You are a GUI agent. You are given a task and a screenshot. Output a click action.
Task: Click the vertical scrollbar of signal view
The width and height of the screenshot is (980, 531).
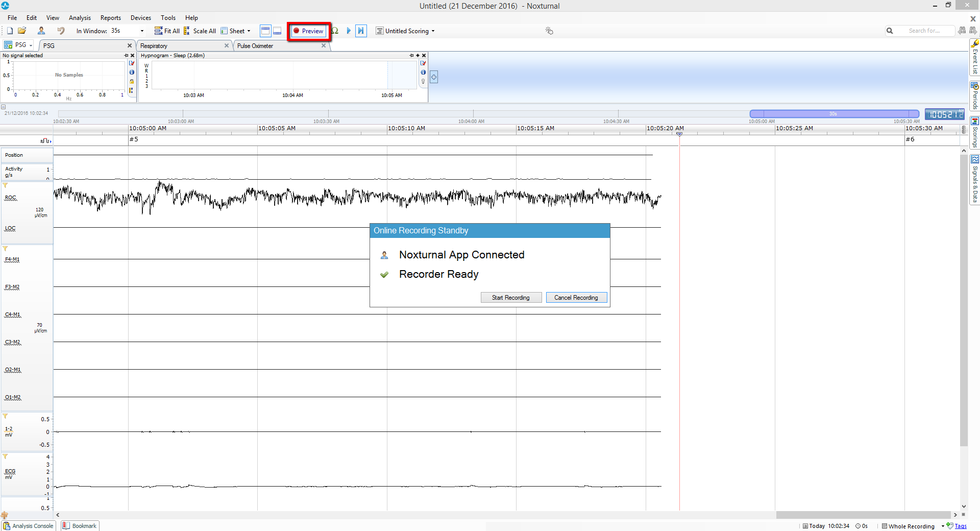click(x=964, y=300)
